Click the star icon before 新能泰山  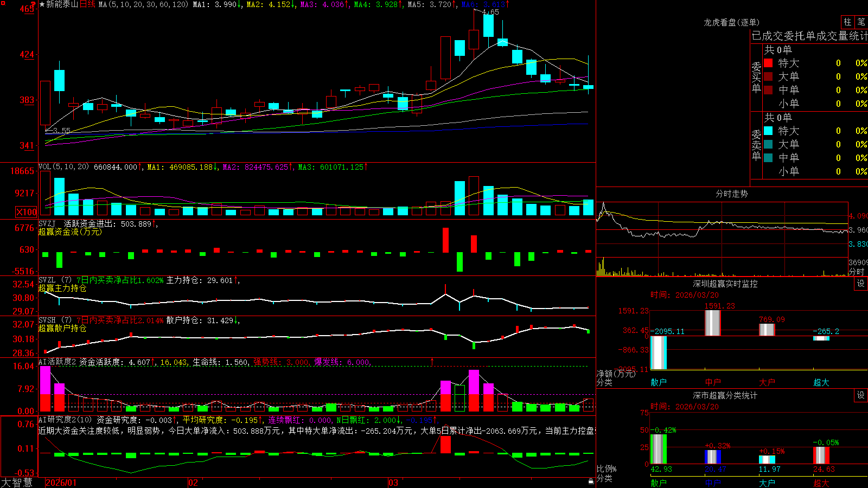tap(42, 4)
